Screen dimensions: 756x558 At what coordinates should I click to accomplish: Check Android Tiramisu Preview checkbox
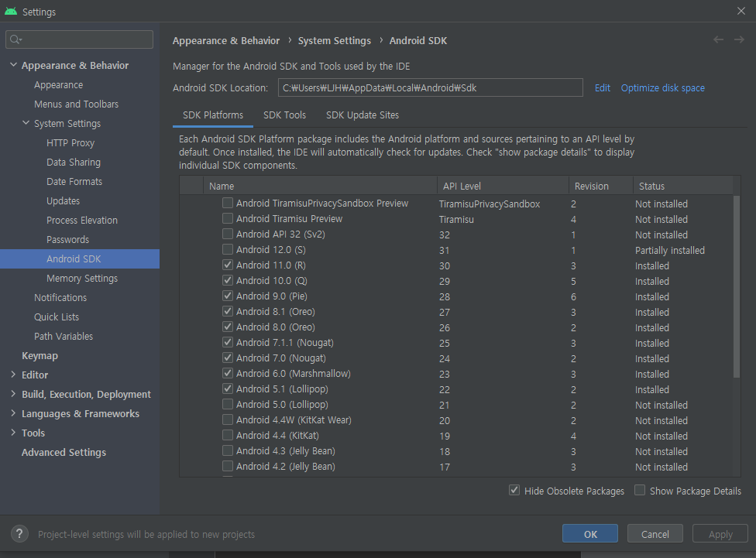228,218
